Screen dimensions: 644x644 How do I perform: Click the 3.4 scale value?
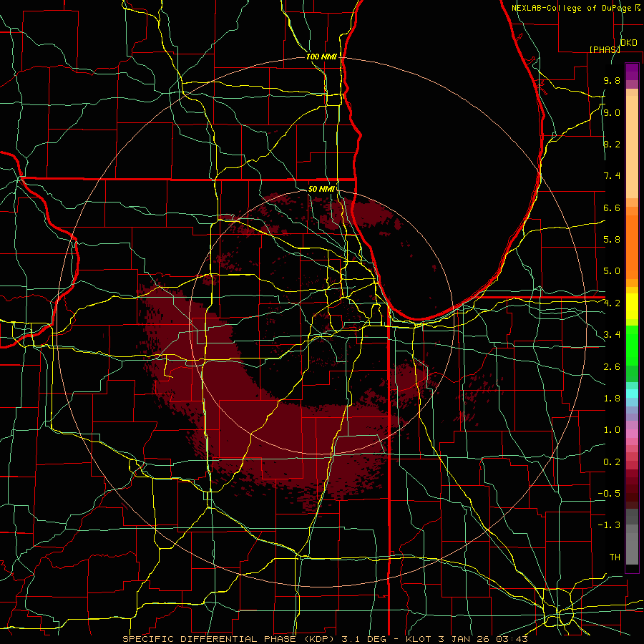(612, 335)
